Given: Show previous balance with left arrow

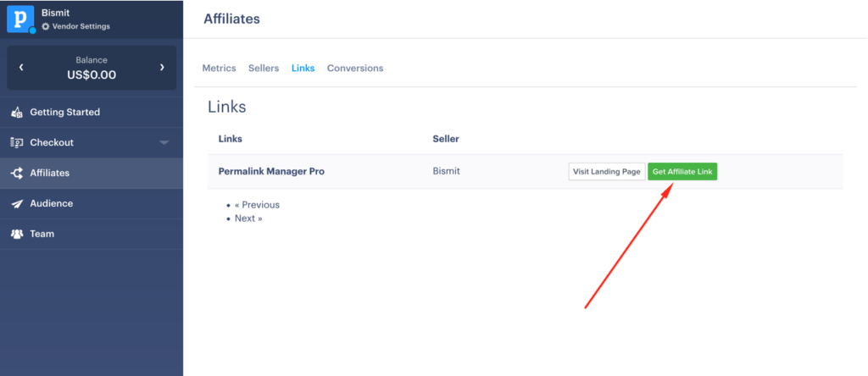Looking at the screenshot, I should click(x=21, y=68).
